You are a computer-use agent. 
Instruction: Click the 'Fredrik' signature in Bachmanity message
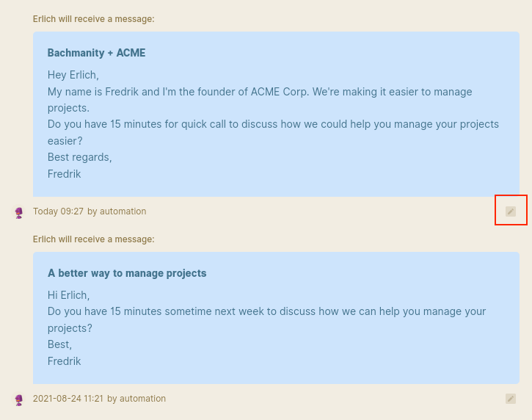[x=64, y=174]
